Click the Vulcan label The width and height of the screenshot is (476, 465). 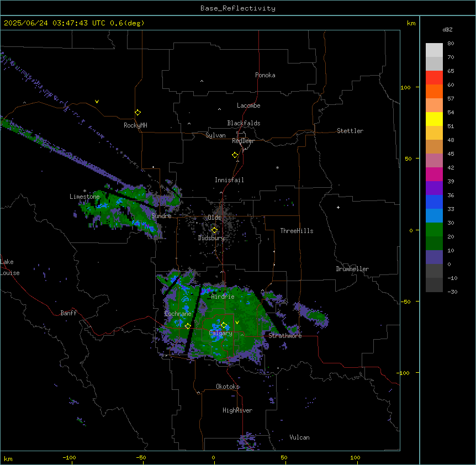tap(299, 437)
